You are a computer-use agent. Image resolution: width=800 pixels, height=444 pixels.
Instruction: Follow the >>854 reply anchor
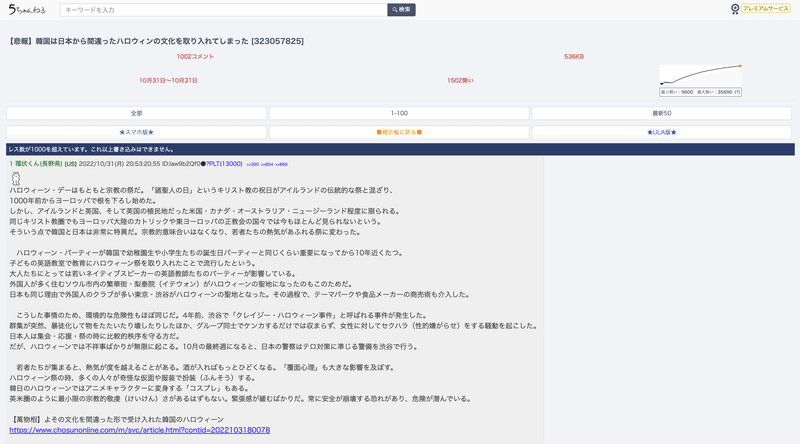coord(267,164)
